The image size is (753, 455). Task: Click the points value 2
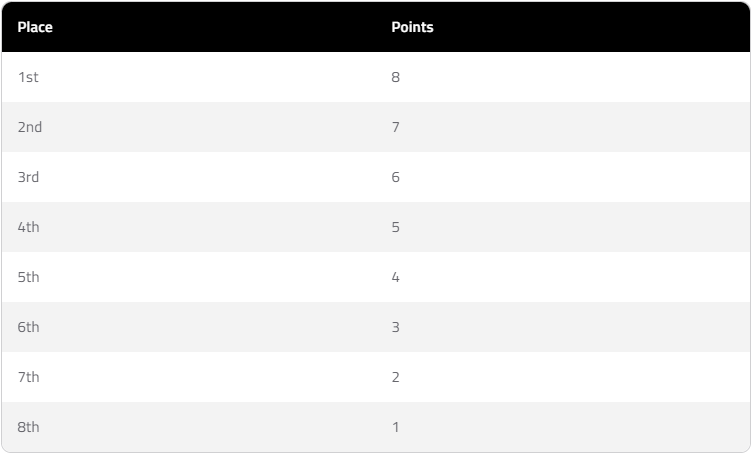pyautogui.click(x=396, y=377)
